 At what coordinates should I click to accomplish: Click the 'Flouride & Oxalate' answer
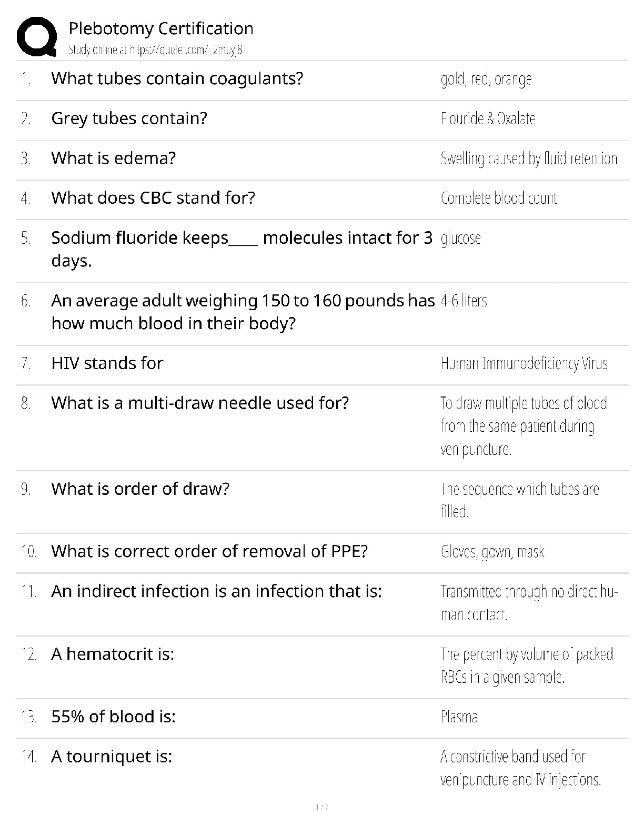click(488, 119)
